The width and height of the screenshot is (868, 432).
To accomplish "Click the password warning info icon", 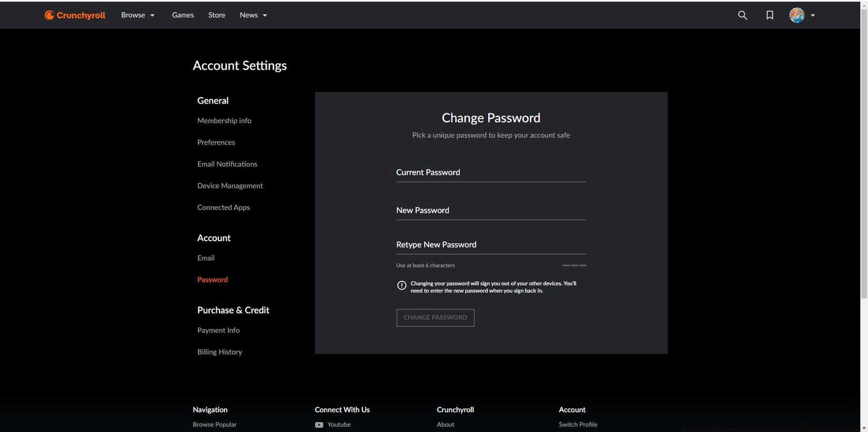I will 401,285.
